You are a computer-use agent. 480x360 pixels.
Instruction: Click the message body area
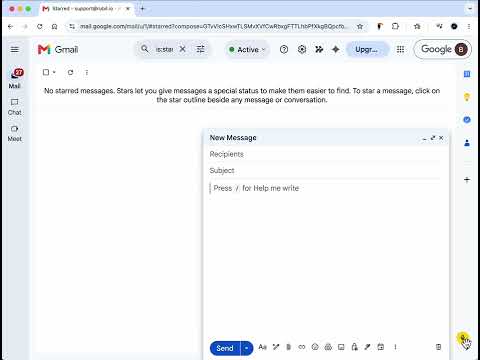[x=325, y=257]
